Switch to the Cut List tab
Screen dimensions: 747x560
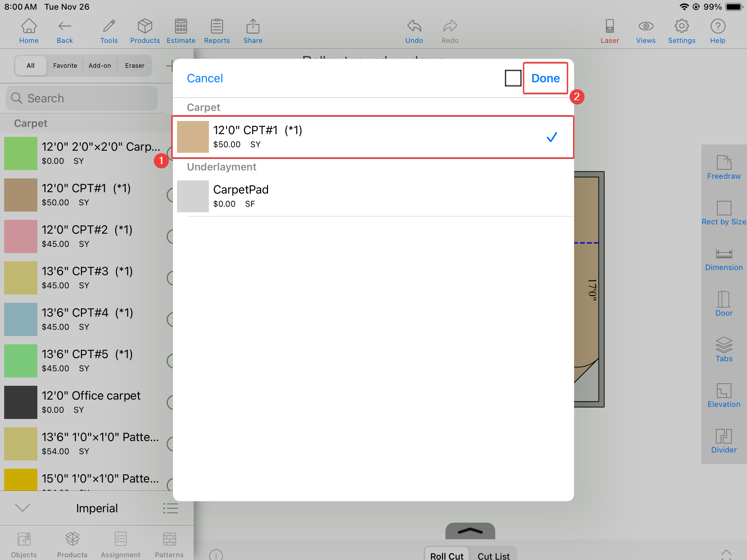493,555
